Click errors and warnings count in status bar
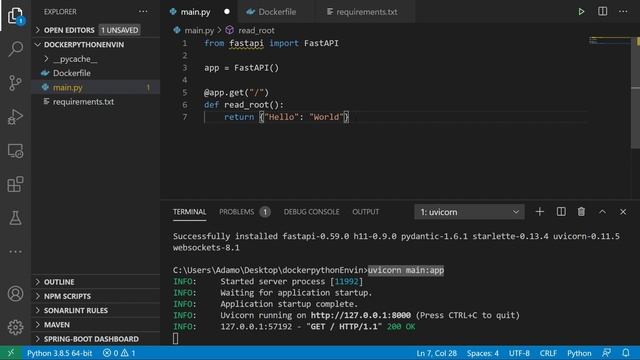 click(x=119, y=353)
